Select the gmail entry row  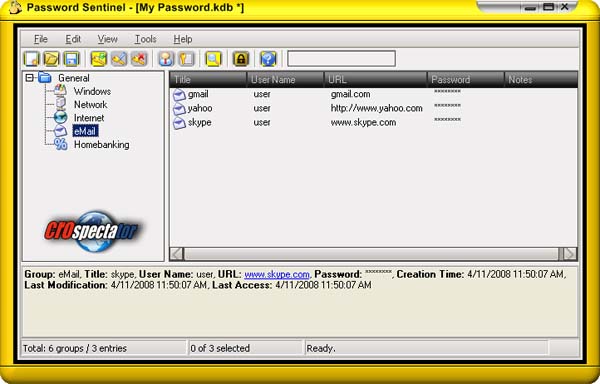coord(373,94)
